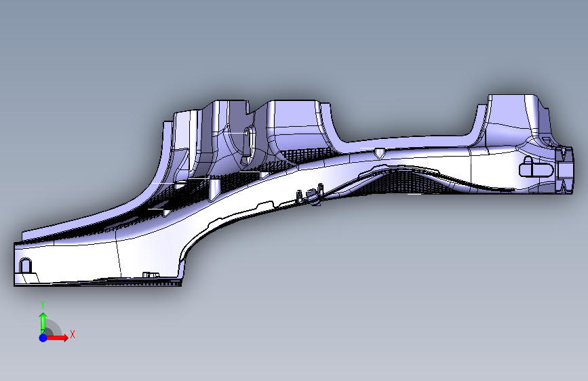Click the "Y" axis label
The height and width of the screenshot is (381, 588).
click(43, 305)
